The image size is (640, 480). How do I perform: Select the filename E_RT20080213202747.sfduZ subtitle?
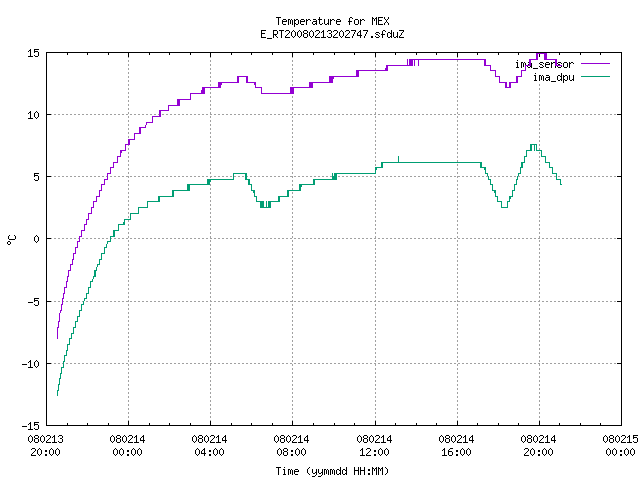click(x=332, y=34)
